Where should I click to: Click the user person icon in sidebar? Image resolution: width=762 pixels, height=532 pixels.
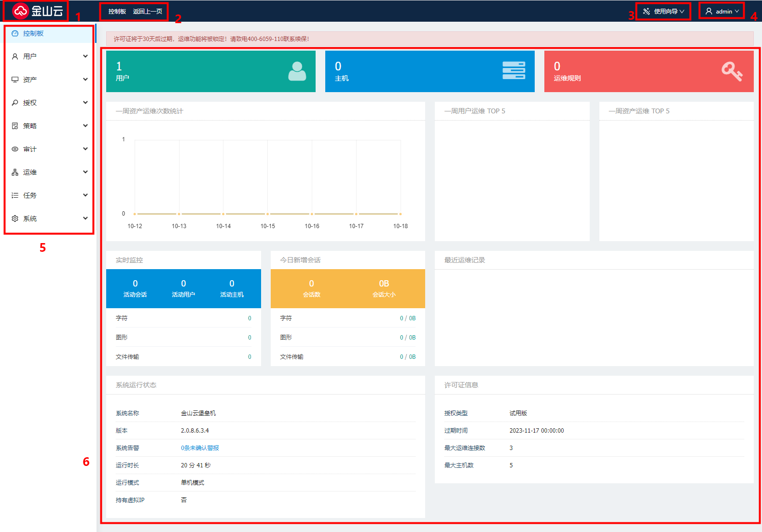tap(15, 56)
